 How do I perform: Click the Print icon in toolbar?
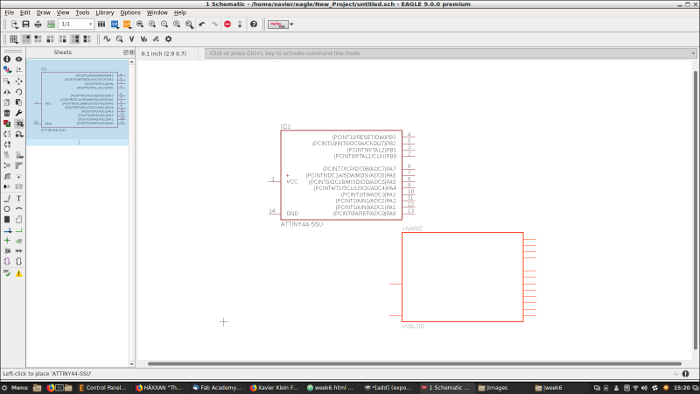click(38, 24)
